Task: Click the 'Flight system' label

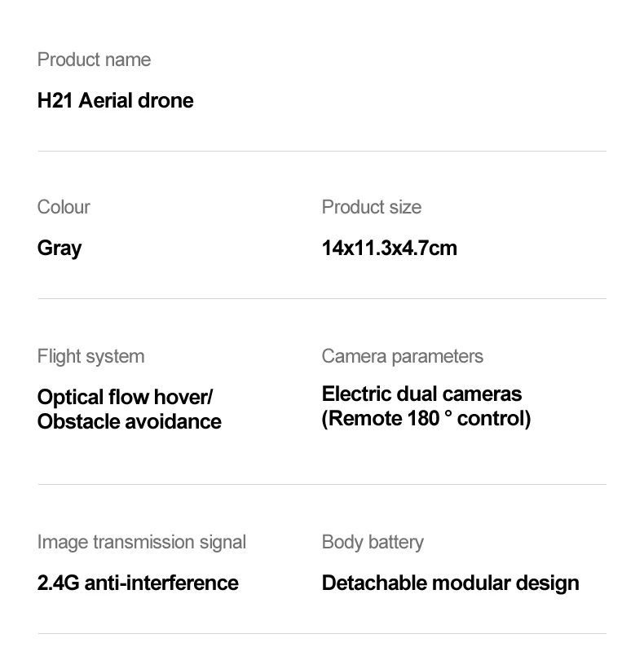Action: (91, 357)
